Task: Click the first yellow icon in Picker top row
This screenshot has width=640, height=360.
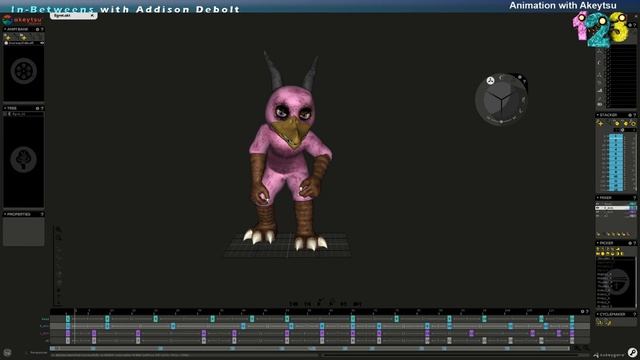Action: pos(598,249)
